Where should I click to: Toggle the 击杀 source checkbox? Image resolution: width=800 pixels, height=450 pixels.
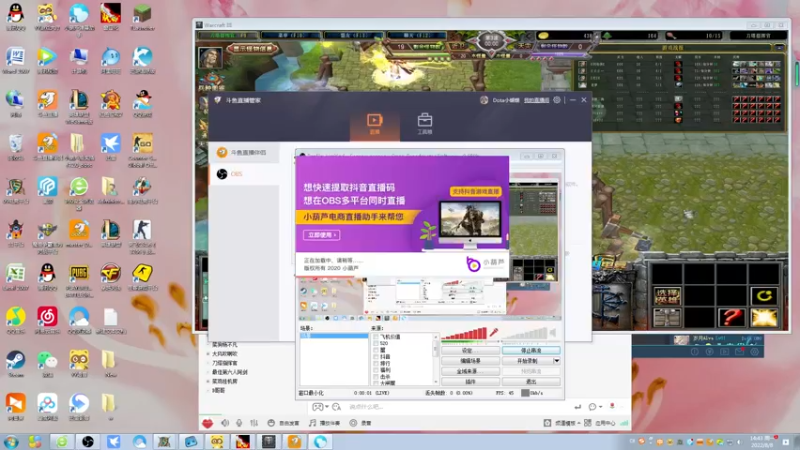[x=376, y=377]
